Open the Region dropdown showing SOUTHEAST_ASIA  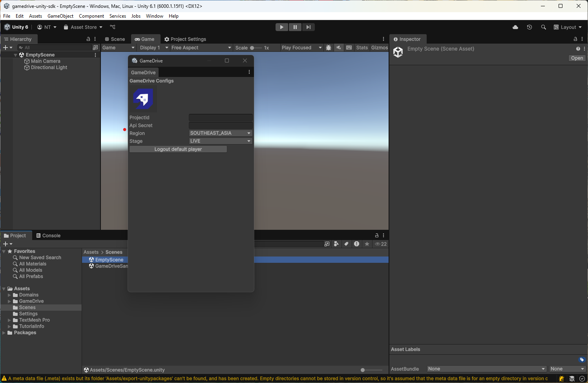point(220,133)
